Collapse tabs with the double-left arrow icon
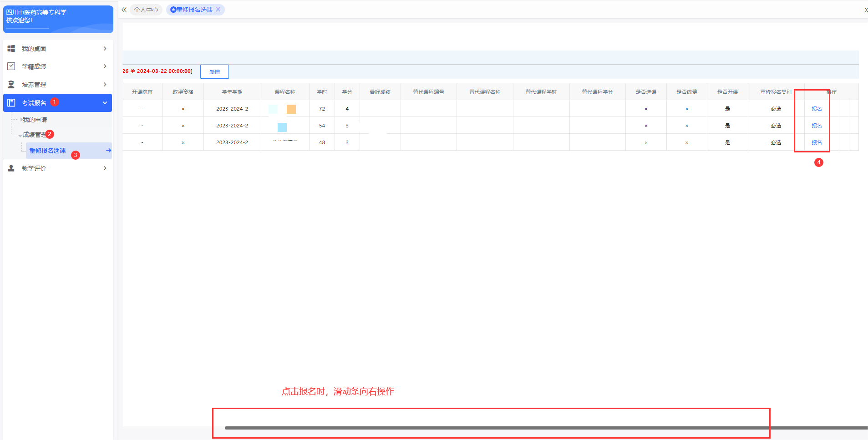 (x=124, y=10)
